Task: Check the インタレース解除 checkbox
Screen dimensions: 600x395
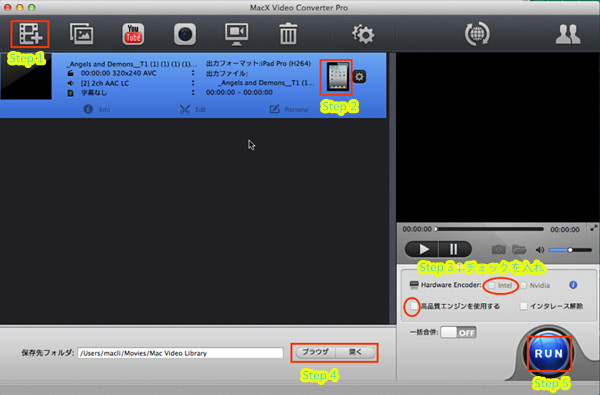Action: point(523,306)
